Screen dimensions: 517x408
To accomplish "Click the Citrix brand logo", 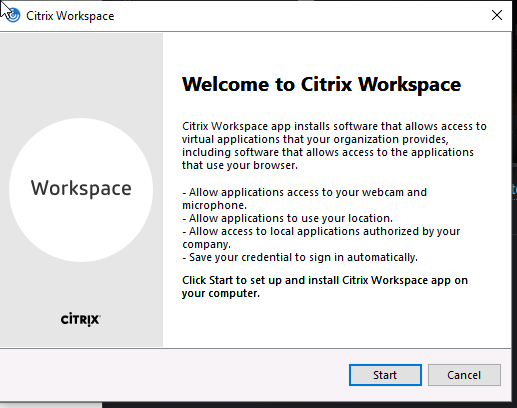I will pos(80,319).
